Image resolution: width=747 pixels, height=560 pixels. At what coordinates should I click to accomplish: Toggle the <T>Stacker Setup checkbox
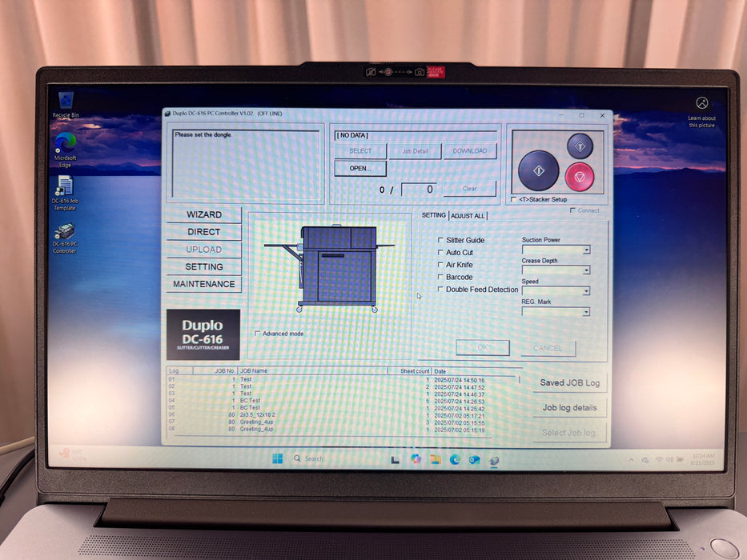click(x=513, y=199)
